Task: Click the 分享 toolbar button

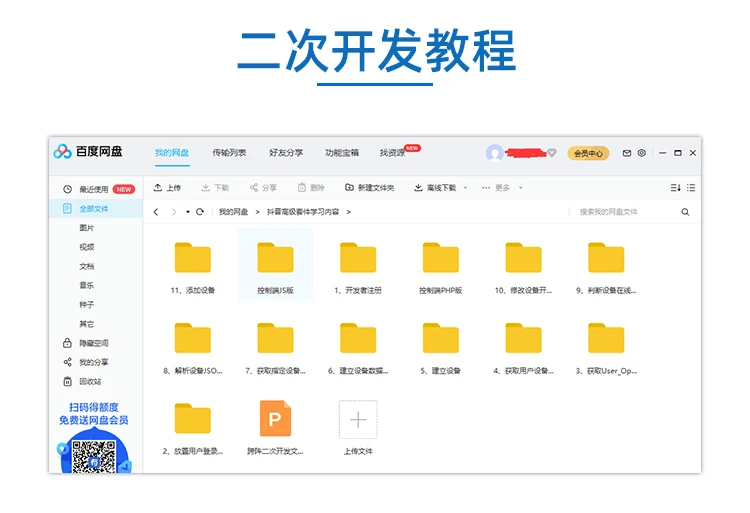Action: pyautogui.click(x=263, y=187)
